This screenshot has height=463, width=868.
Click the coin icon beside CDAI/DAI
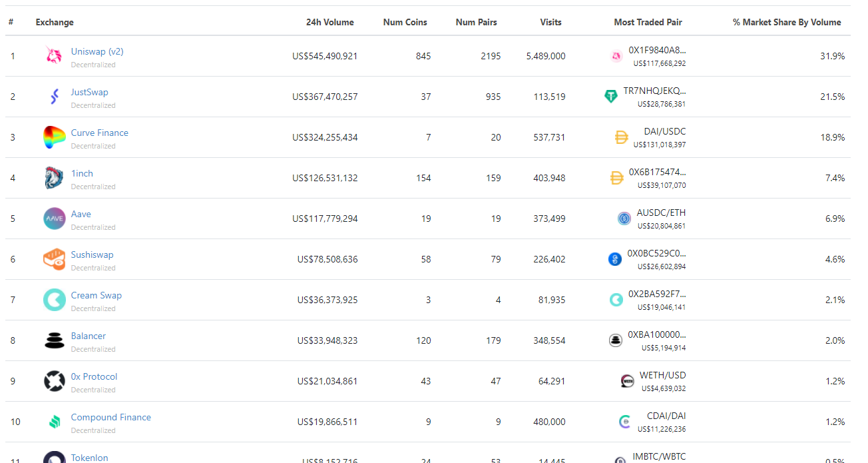624,422
